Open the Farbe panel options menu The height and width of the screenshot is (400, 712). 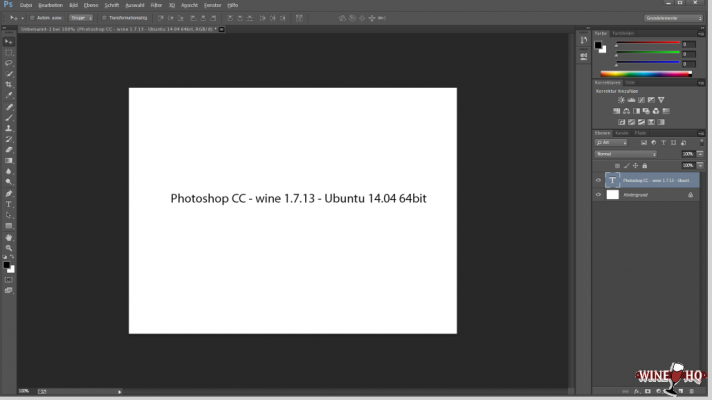point(701,34)
